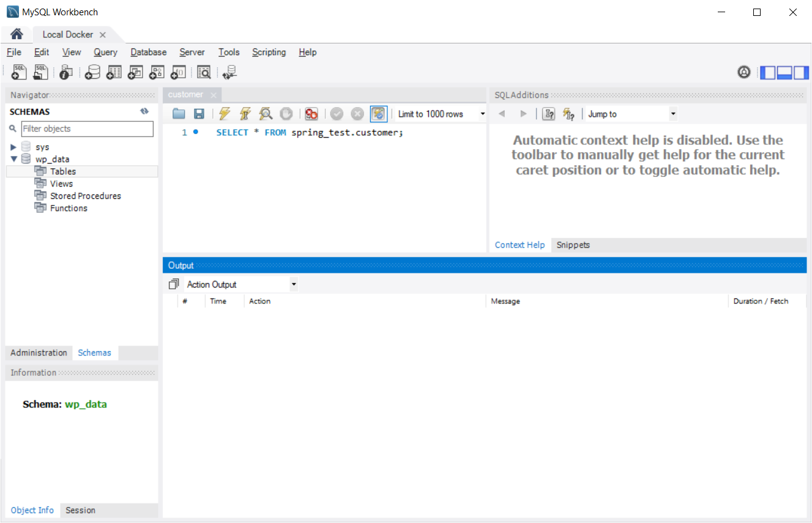Screen dimensions: 812x523
Task: Collapse the wp_data schema
Action: tap(13, 160)
